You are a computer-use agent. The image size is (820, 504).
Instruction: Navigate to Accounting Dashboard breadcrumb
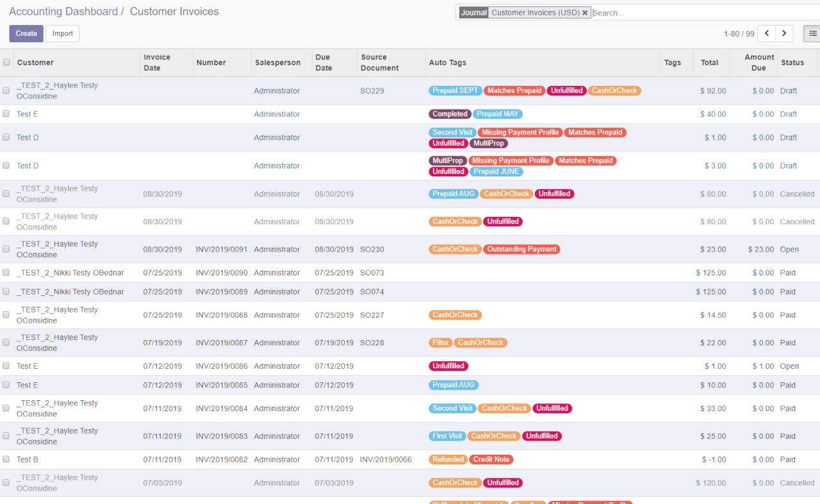(x=63, y=12)
